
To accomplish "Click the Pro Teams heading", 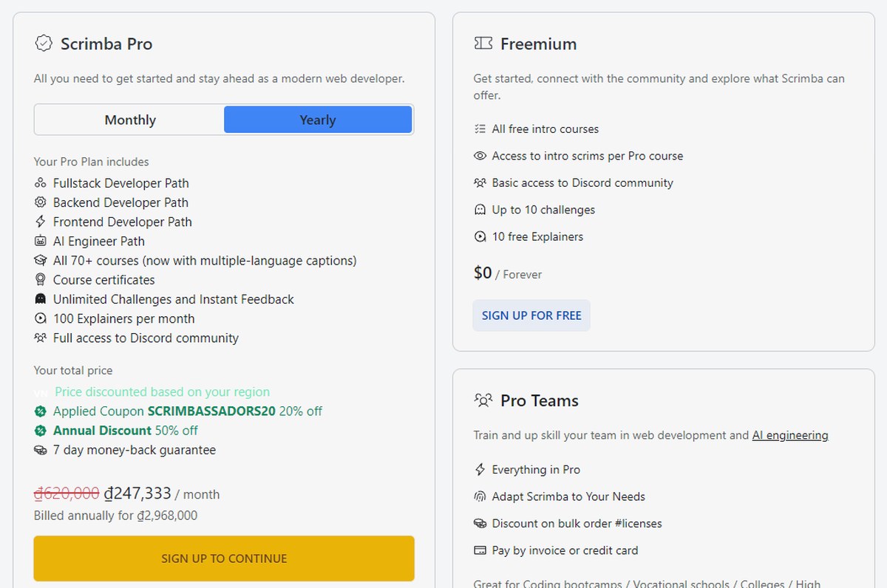I will [540, 400].
